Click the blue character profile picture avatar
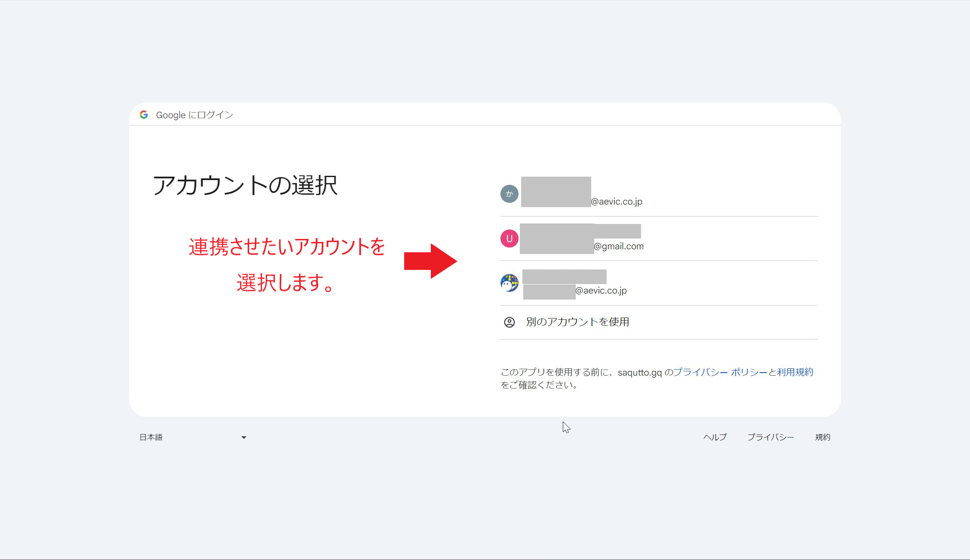Viewport: 970px width, 560px height. [509, 283]
